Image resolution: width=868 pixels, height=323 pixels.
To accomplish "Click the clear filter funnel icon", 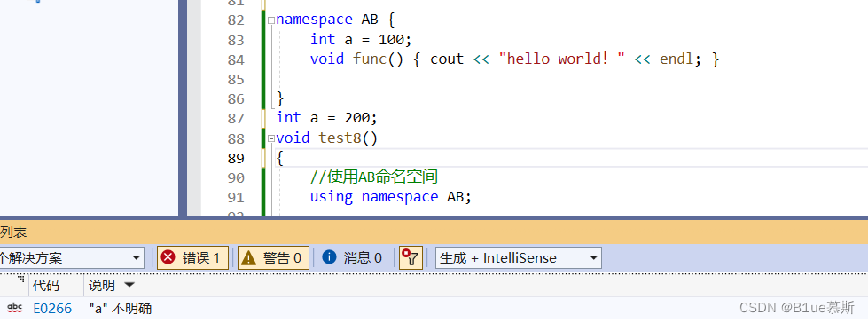I will tap(411, 257).
